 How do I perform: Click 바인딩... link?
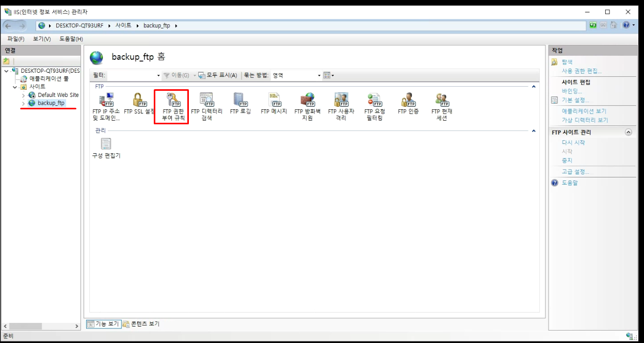tap(572, 91)
